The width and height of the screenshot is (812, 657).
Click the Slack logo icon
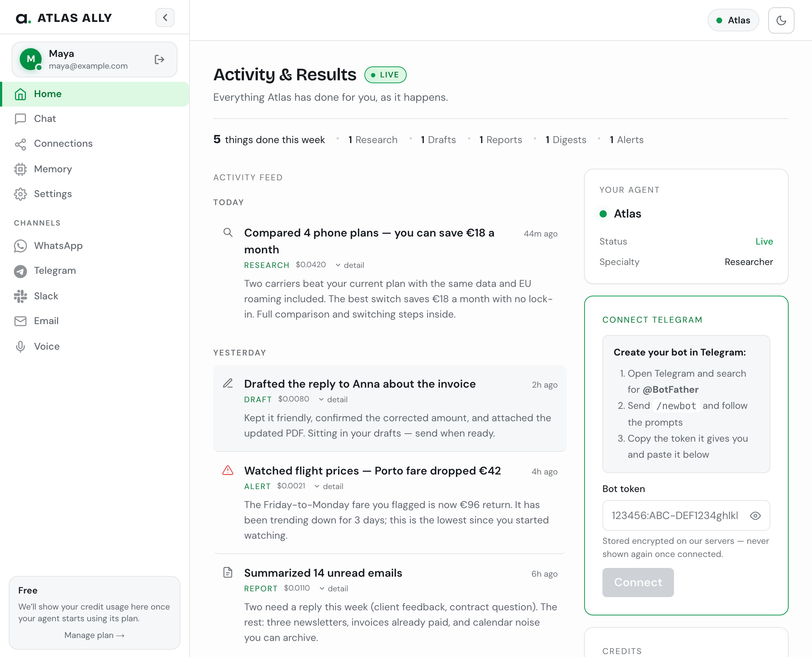tap(20, 296)
